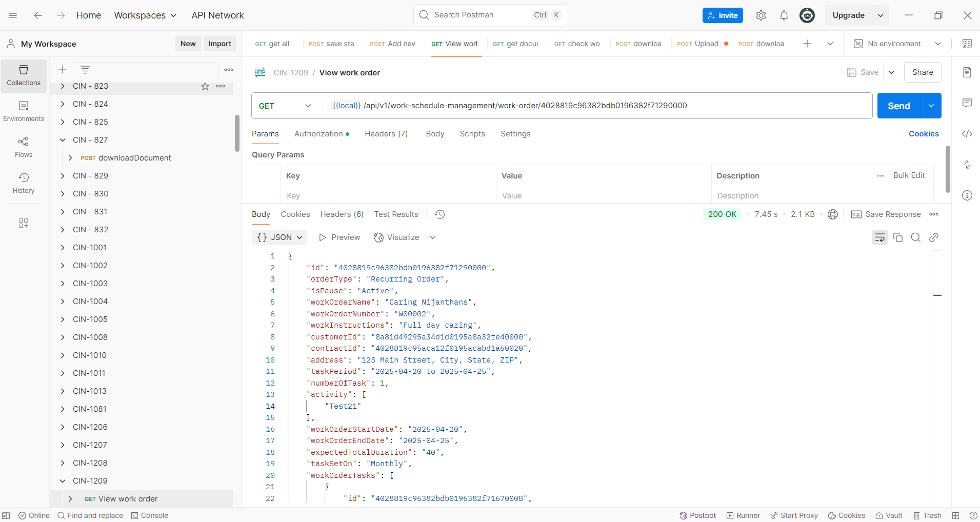Star the CIN - 823 collection
This screenshot has height=522, width=980.
[x=205, y=86]
